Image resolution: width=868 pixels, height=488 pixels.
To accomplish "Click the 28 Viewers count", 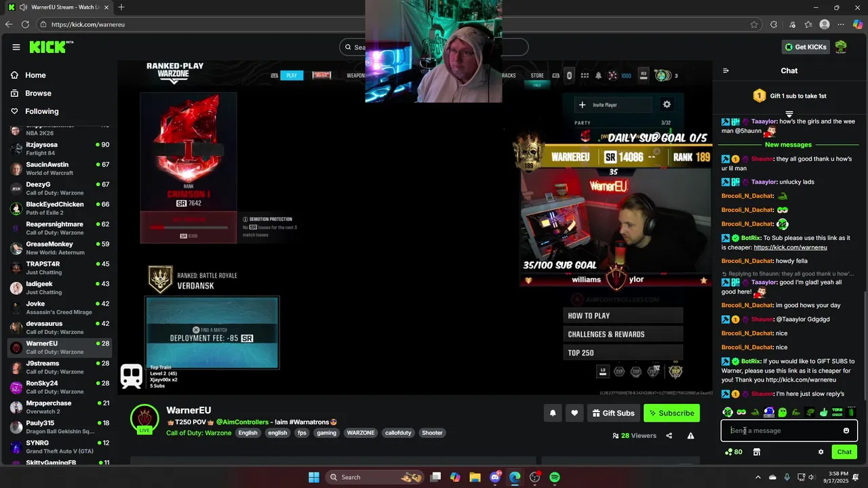I will (x=634, y=436).
